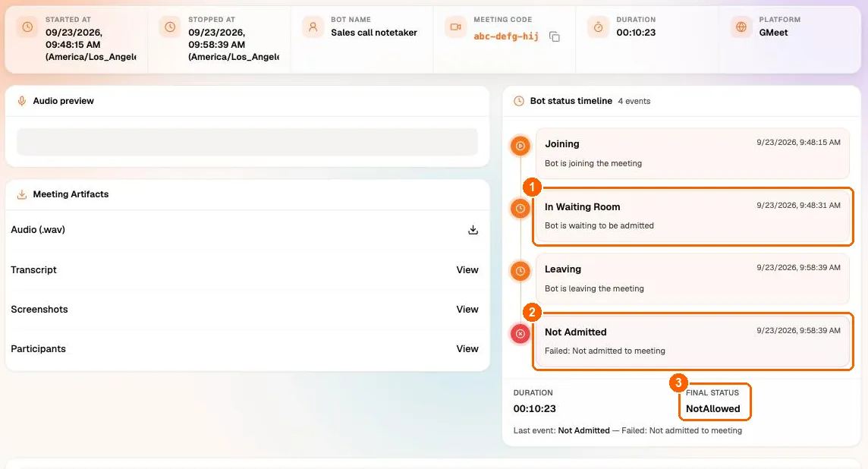
Task: Click the Audio preview microphone icon
Action: (21, 101)
